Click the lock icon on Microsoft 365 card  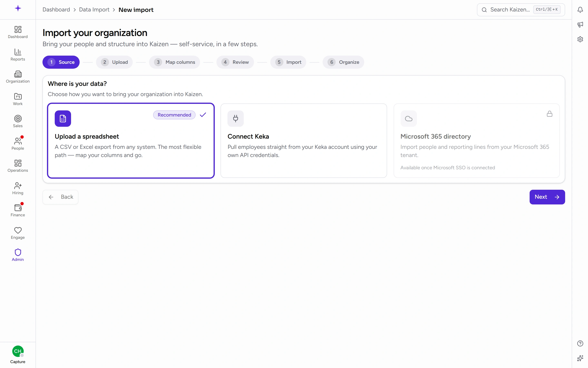[x=549, y=114]
